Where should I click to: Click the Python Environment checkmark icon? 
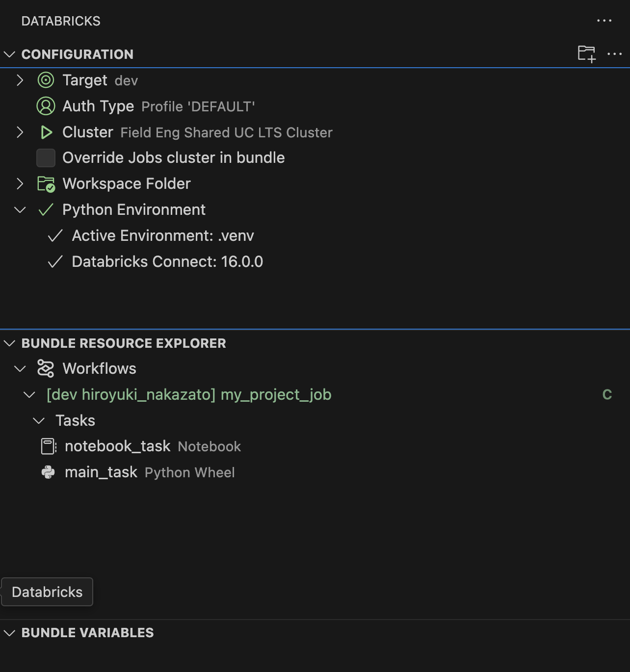coord(46,209)
